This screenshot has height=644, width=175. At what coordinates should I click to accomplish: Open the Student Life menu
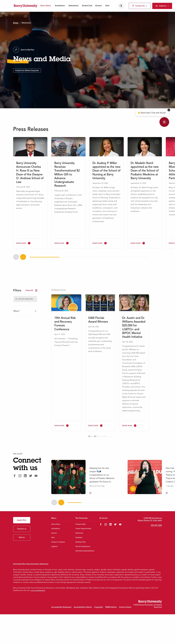pos(87,5)
